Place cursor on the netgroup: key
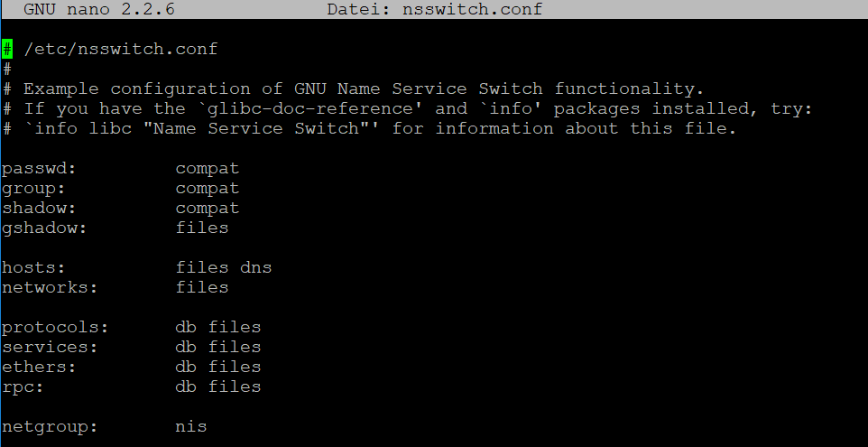The height and width of the screenshot is (447, 868). pos(50,427)
